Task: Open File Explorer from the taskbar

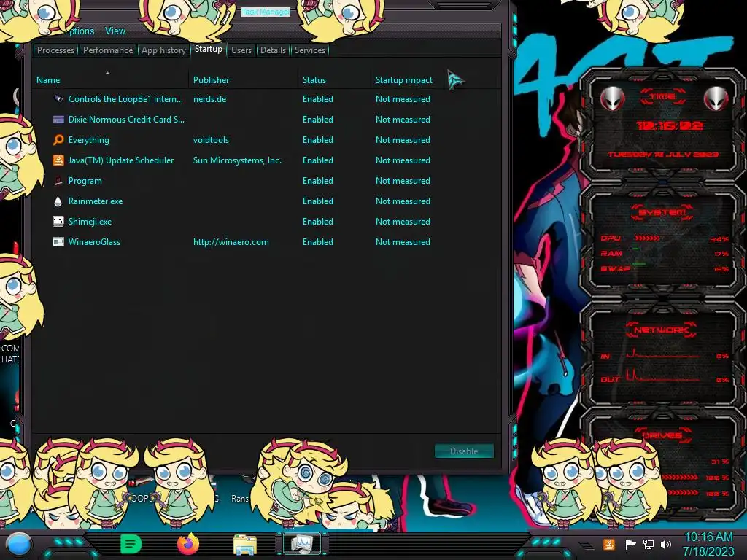Action: pos(245,545)
